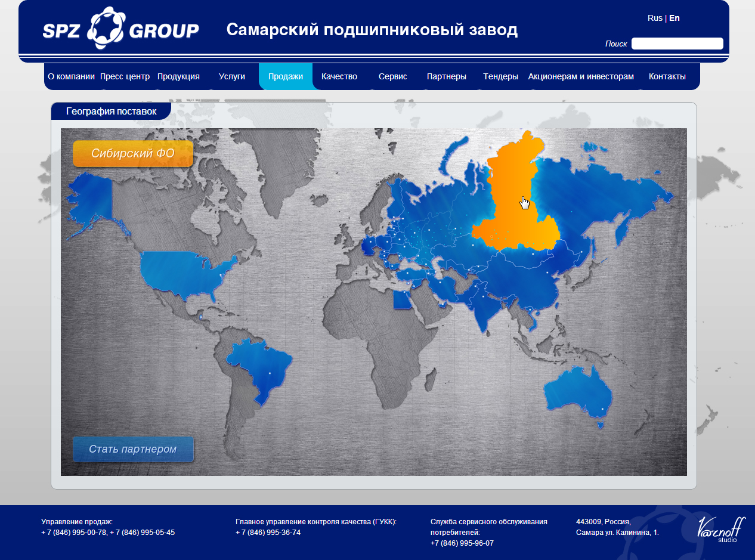Click the Поиск search input field
Image resolution: width=755 pixels, height=560 pixels.
pyautogui.click(x=677, y=44)
